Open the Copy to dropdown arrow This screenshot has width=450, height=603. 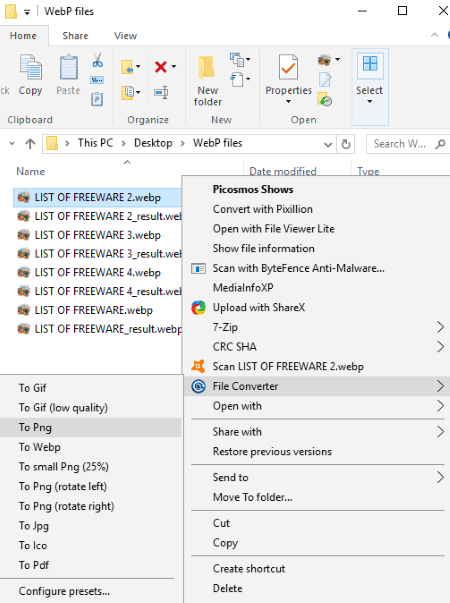[138, 92]
